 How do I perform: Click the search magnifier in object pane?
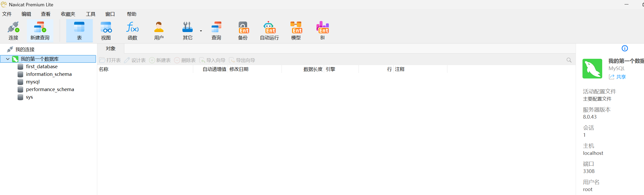pos(569,60)
